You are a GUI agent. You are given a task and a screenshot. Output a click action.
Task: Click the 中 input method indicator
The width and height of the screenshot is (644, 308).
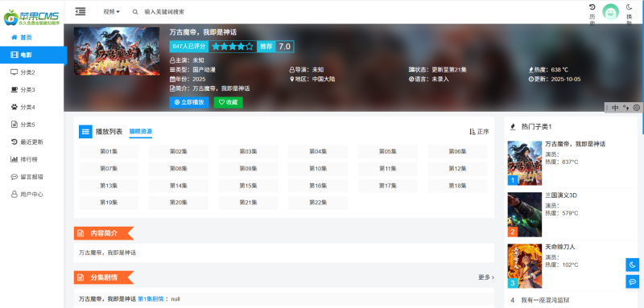615,108
